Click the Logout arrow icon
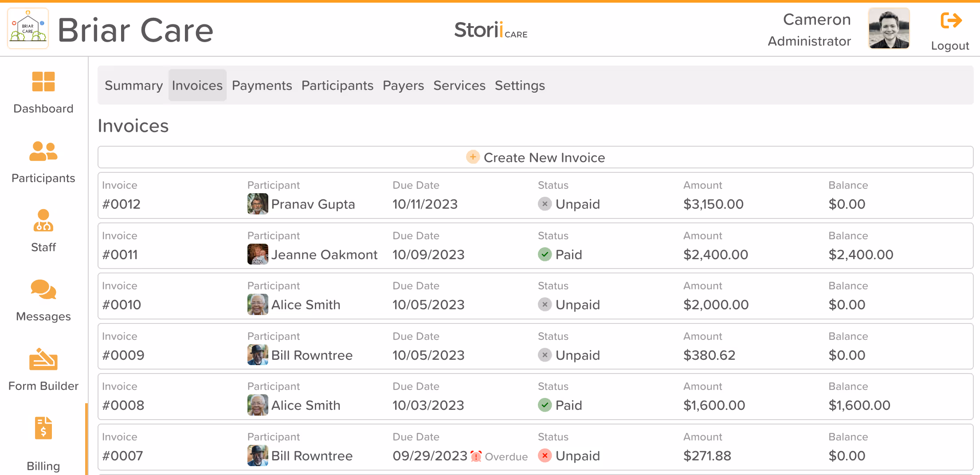 (x=951, y=20)
